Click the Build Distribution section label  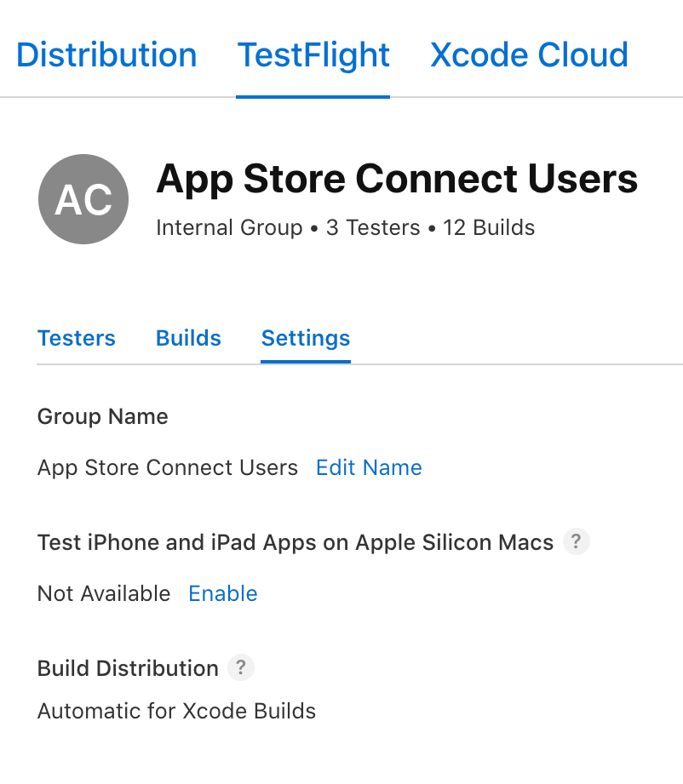click(128, 668)
